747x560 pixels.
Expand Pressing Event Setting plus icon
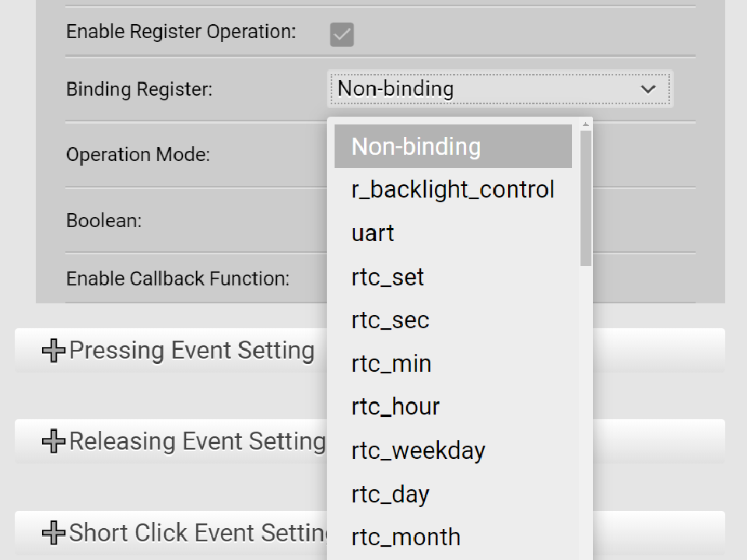[x=53, y=351]
